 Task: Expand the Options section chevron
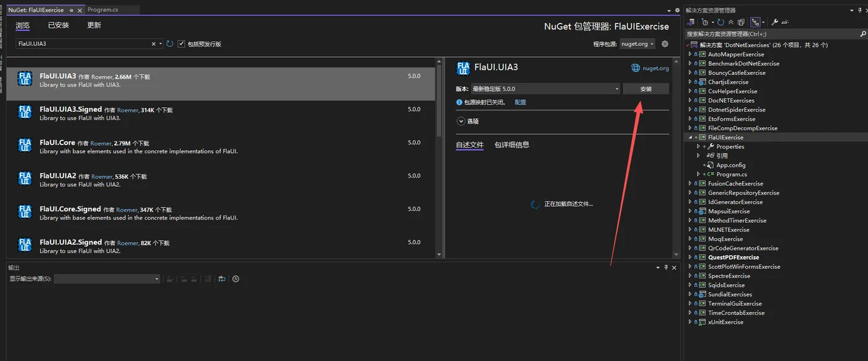(461, 122)
